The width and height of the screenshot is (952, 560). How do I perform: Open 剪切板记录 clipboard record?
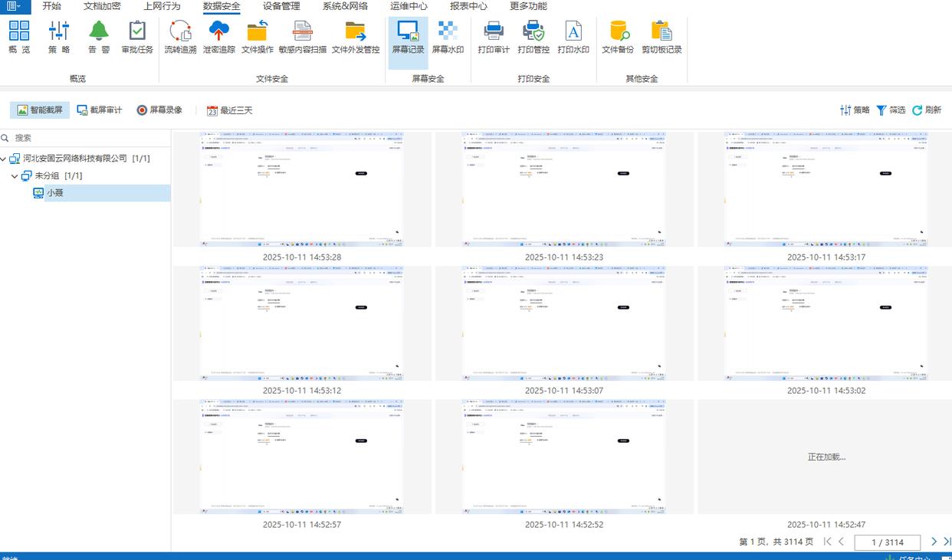point(661,38)
